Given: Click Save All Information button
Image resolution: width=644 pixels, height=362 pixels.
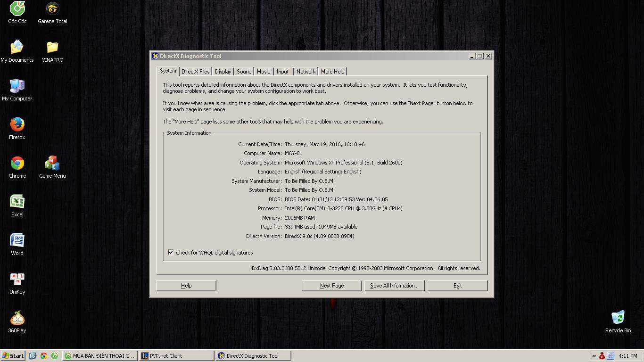Looking at the screenshot, I should [394, 286].
